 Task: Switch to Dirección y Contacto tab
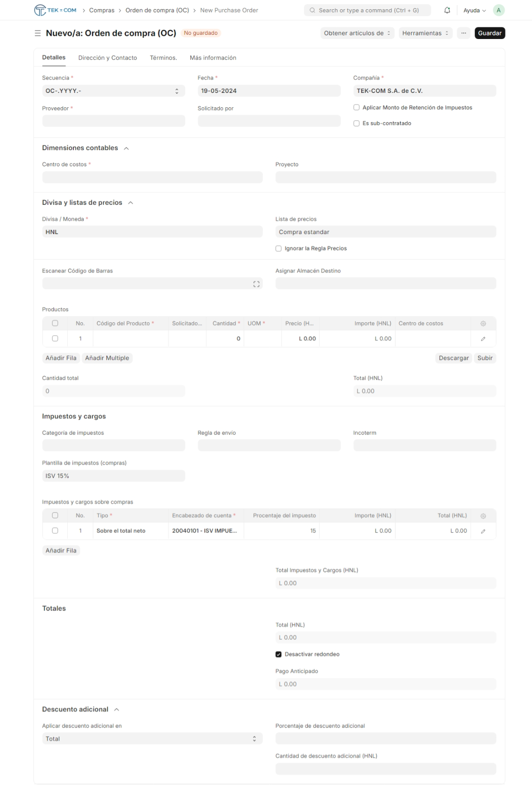(107, 58)
